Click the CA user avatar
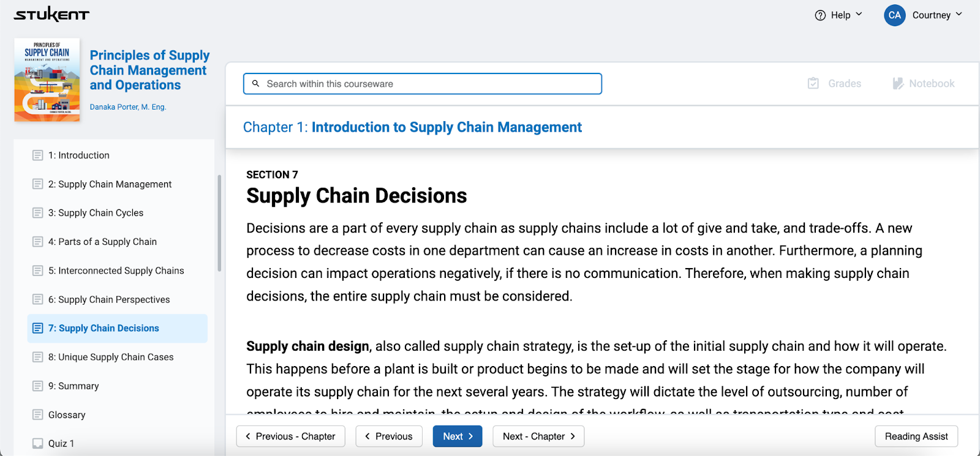980x456 pixels. 894,15
